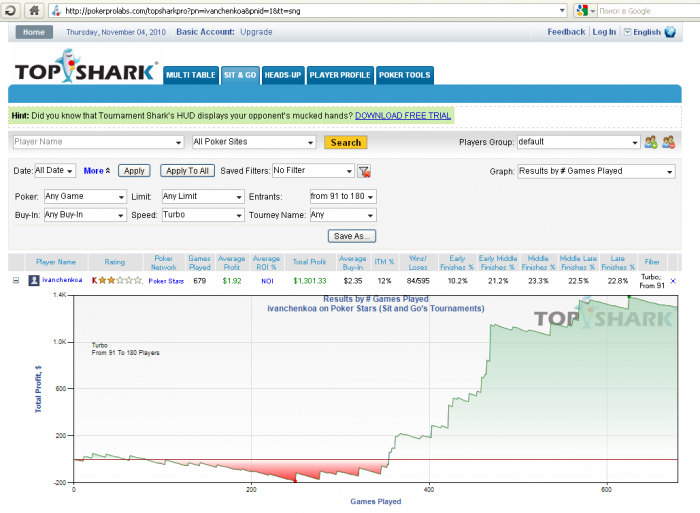The width and height of the screenshot is (700, 513).
Task: Click the Download Free Trial link
Action: (x=403, y=116)
